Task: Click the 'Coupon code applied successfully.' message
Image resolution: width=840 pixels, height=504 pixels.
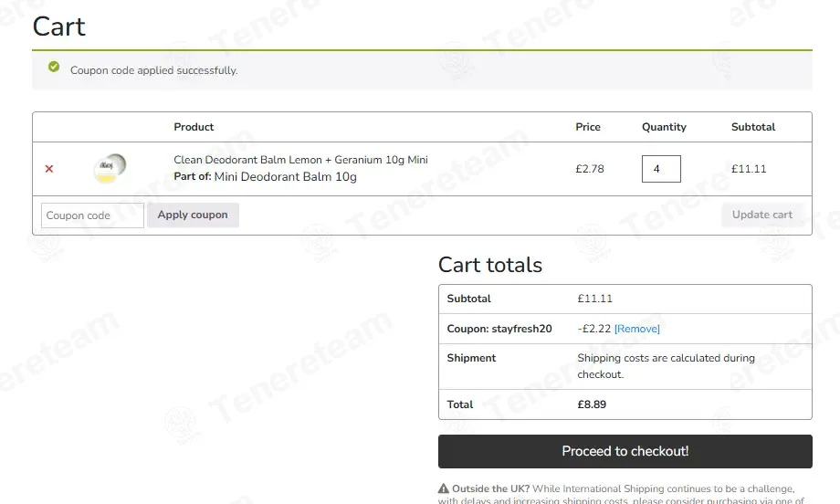Action: [154, 70]
